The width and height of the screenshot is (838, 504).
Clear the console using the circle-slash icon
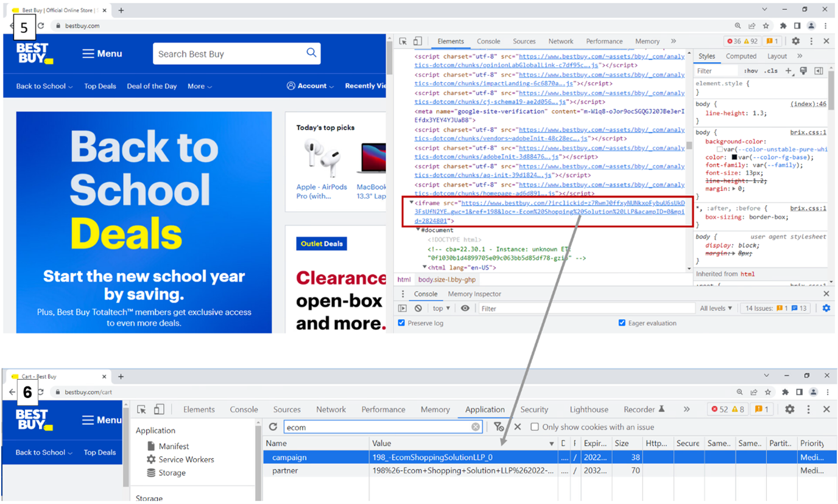pyautogui.click(x=418, y=309)
